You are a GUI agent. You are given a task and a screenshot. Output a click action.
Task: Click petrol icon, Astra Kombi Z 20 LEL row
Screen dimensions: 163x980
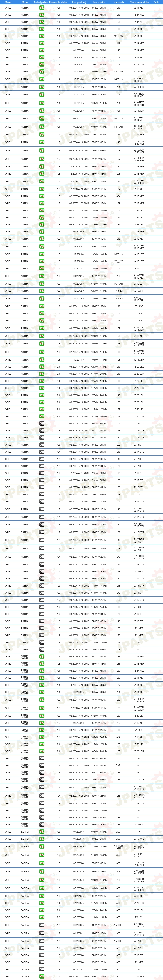point(42,744)
